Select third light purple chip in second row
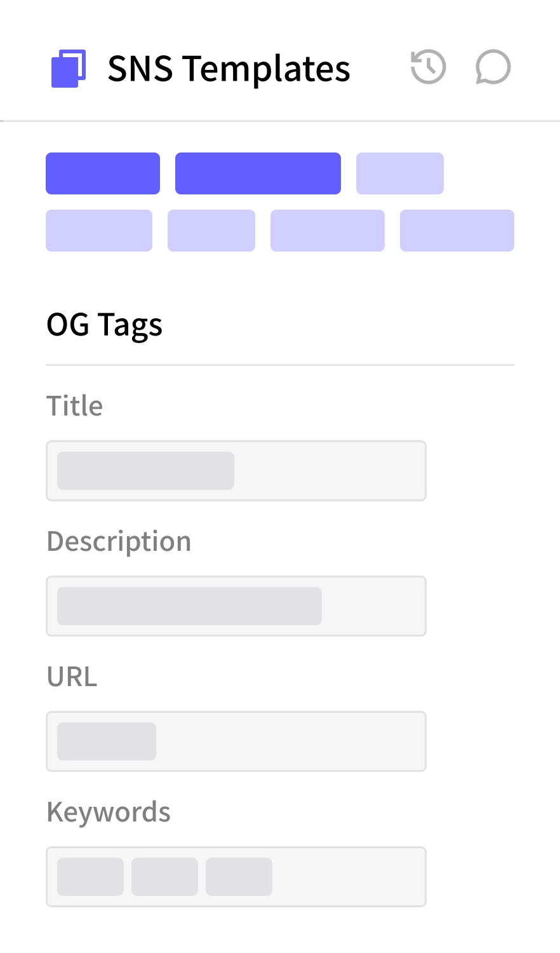 [x=328, y=231]
